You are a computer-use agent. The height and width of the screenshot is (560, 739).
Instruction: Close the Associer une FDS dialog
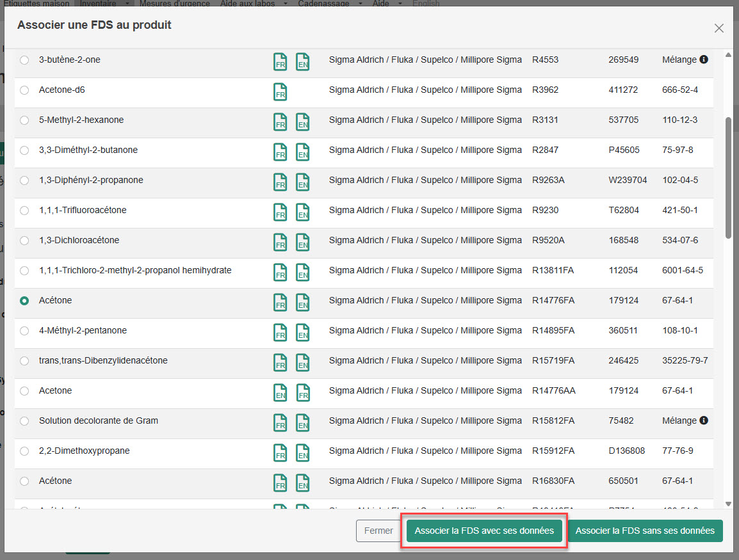click(719, 28)
